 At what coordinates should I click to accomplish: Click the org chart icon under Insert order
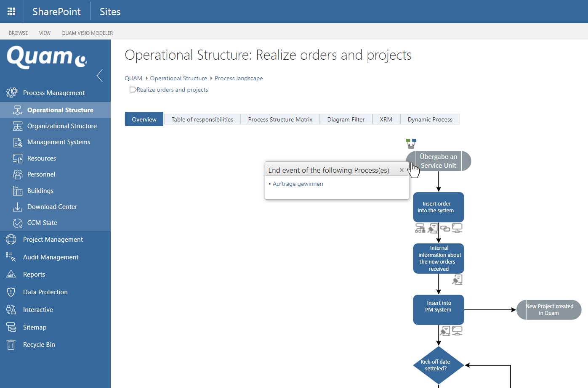point(420,228)
